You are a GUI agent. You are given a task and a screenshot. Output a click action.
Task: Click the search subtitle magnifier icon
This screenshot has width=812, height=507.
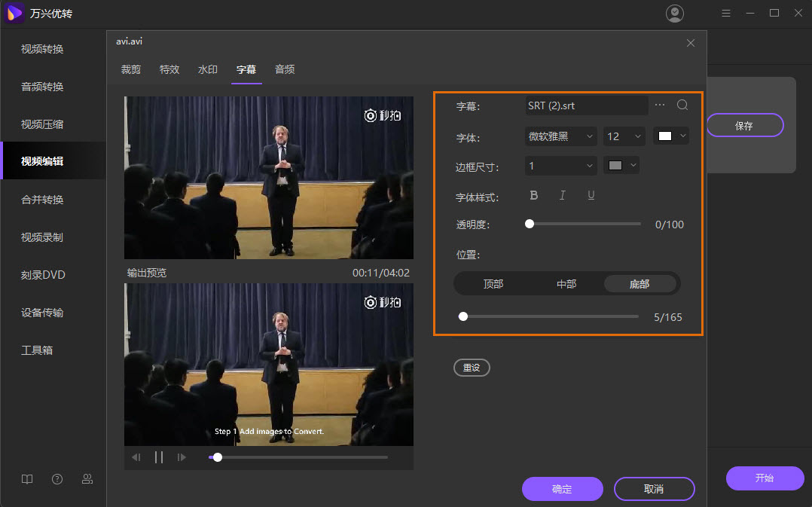682,105
